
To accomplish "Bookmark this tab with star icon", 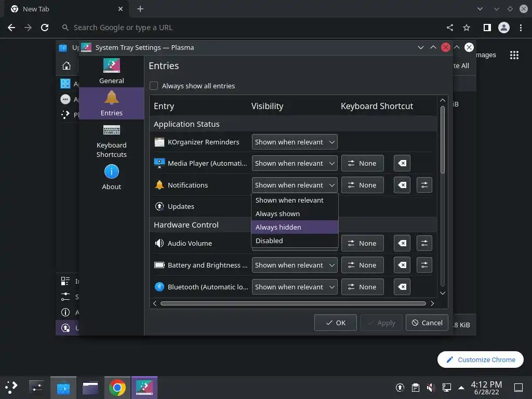I will [x=467, y=28].
